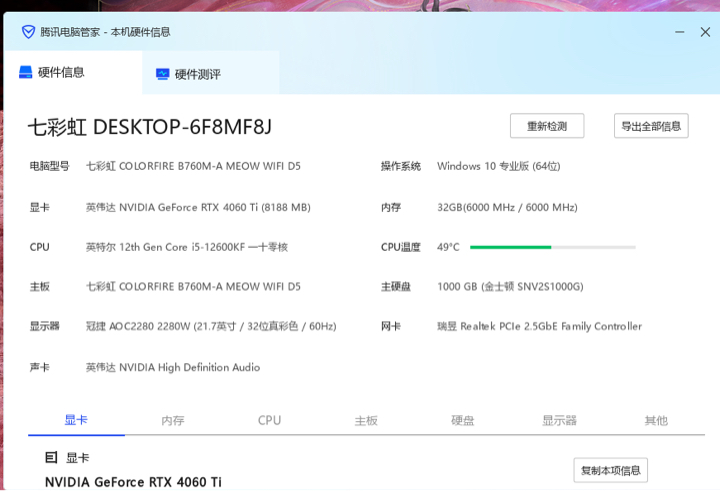
Task: Select the 显示器 detail tab
Action: tap(559, 420)
